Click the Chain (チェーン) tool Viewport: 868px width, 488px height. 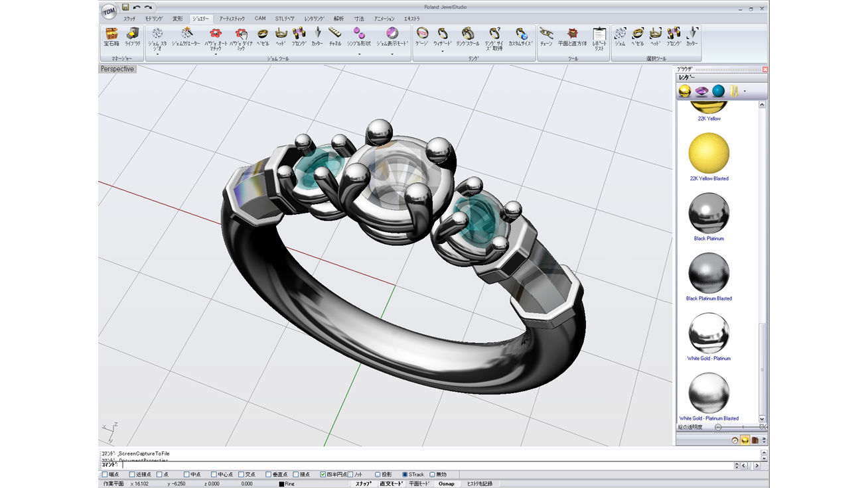point(545,38)
